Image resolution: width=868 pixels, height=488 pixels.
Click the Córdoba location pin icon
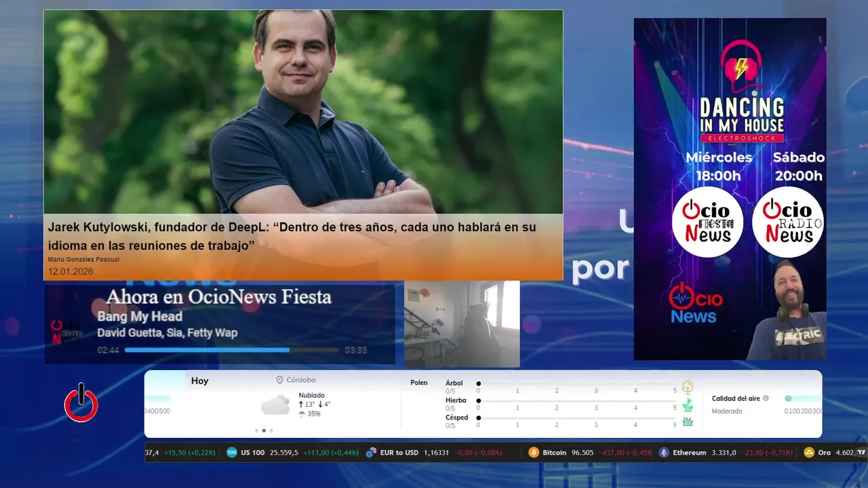coord(279,380)
